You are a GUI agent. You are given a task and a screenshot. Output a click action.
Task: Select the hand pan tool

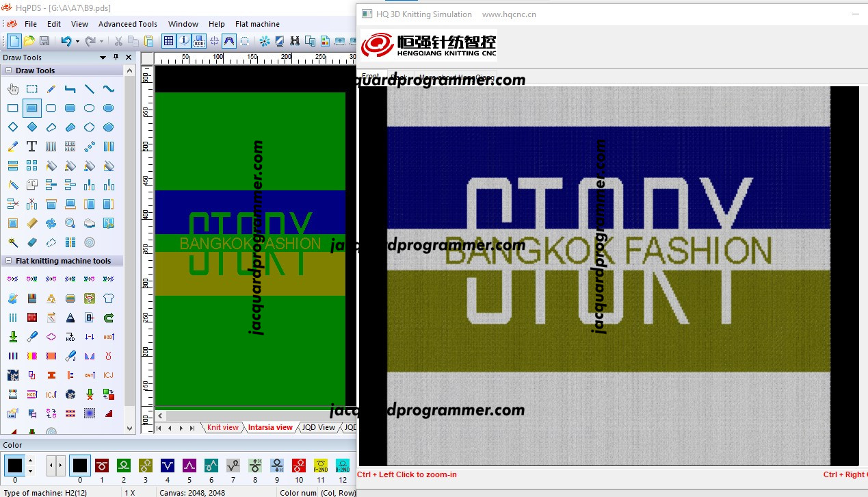(13, 89)
